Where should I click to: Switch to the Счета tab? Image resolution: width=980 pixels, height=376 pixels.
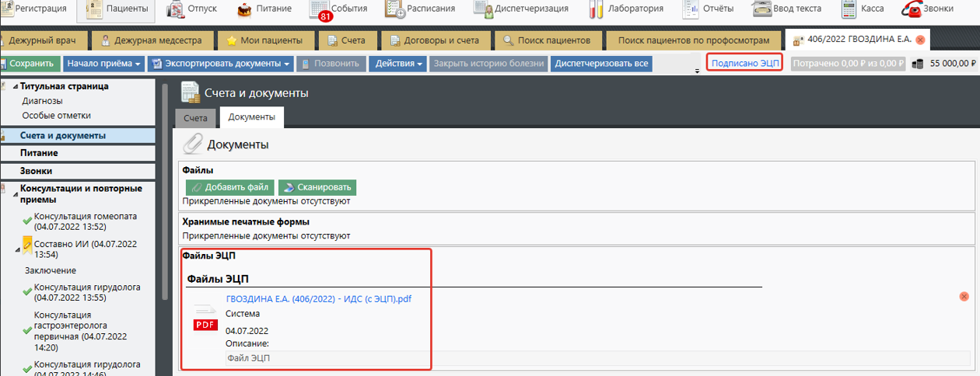pyautogui.click(x=195, y=117)
